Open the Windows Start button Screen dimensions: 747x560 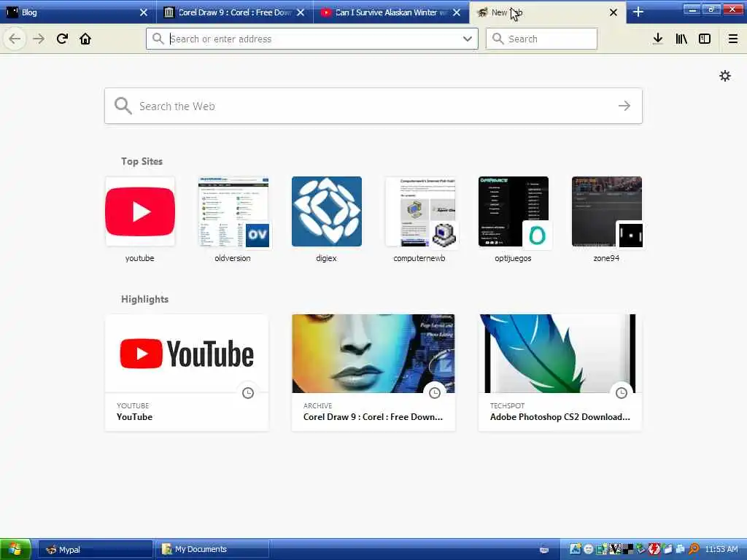pos(15,549)
